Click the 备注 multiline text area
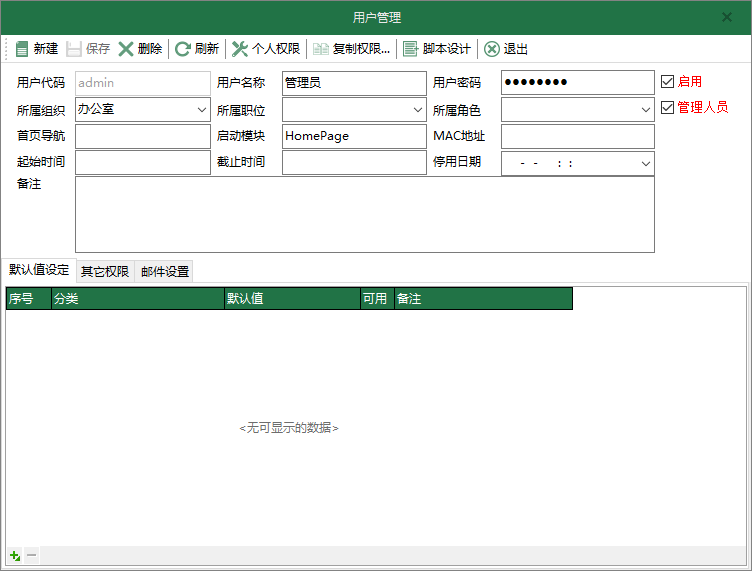 [364, 214]
